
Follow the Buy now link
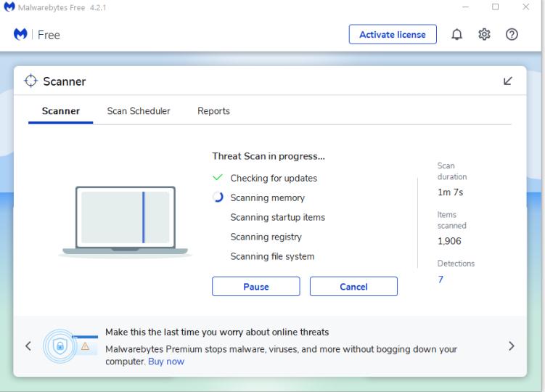(x=166, y=362)
